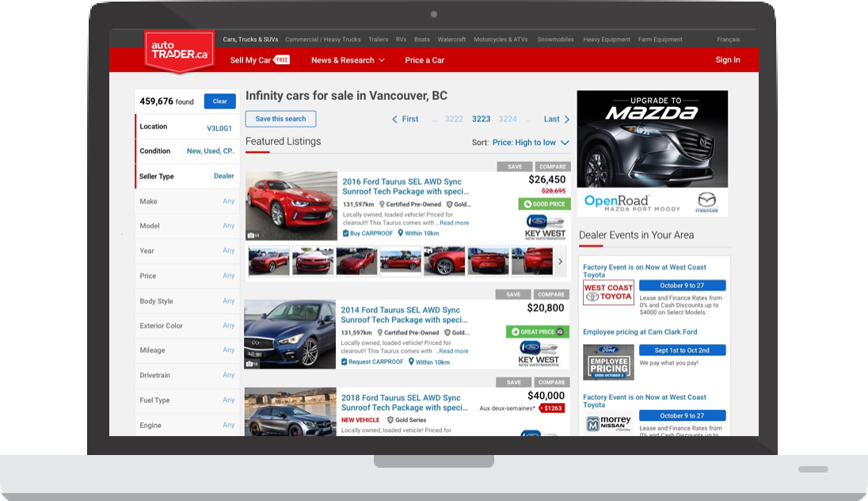This screenshot has height=501, width=868.
Task: Expand the Model filter
Action: 187,226
